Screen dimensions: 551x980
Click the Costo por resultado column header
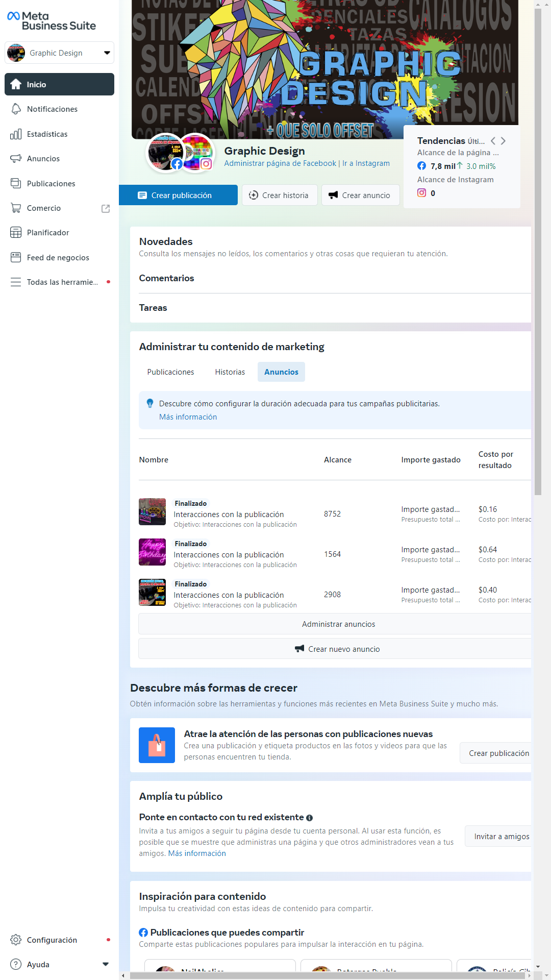coord(496,460)
